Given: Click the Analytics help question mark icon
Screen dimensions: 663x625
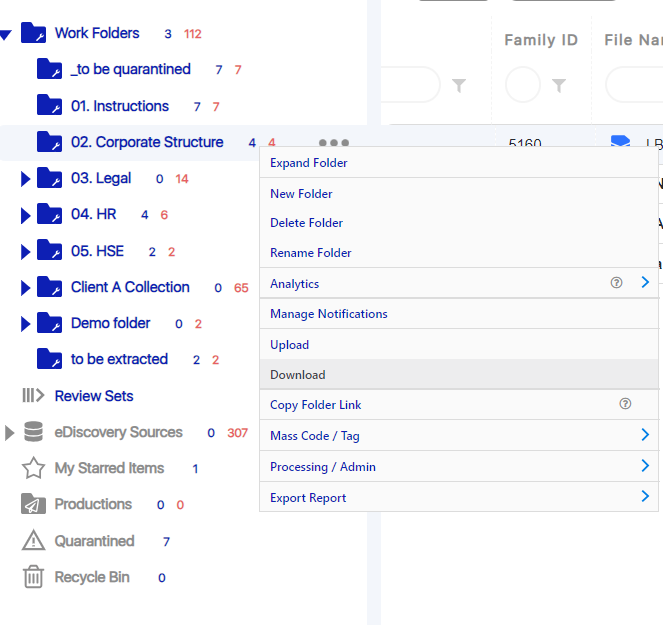Looking at the screenshot, I should point(616,282).
